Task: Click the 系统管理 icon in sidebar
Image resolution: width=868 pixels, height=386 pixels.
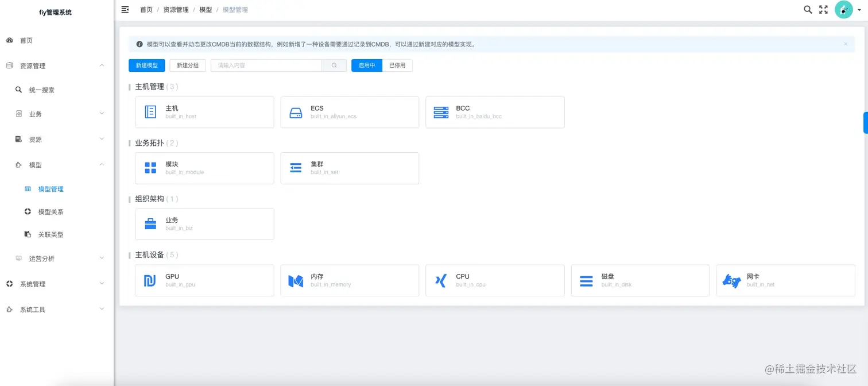Action: pyautogui.click(x=10, y=284)
